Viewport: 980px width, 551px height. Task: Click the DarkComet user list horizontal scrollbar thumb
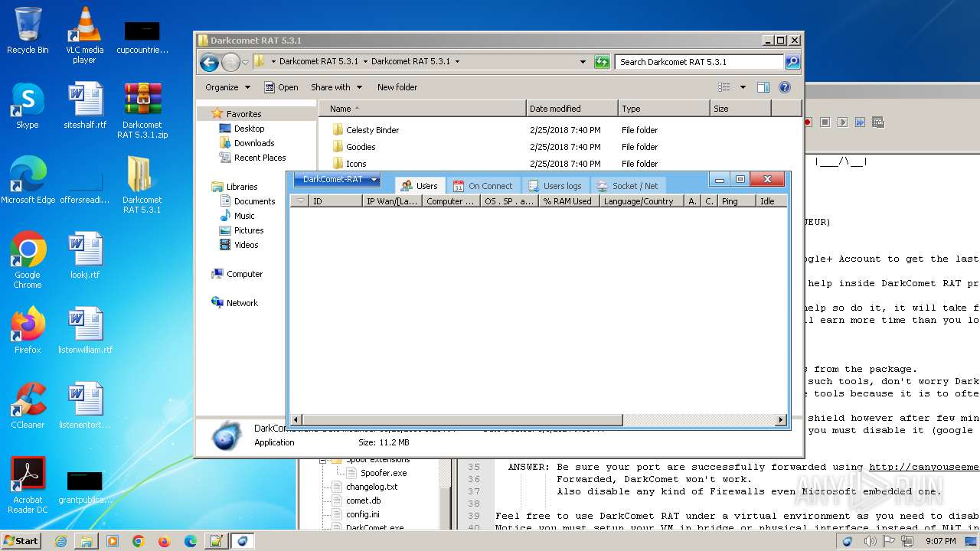click(462, 420)
